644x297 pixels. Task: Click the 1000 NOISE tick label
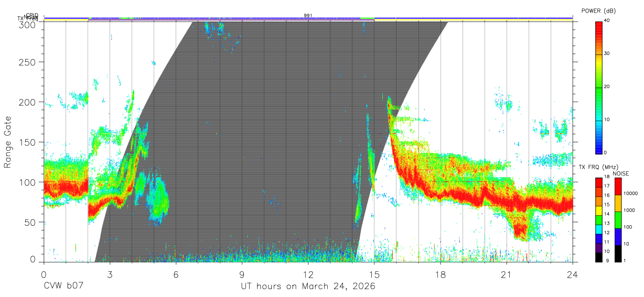629,210
